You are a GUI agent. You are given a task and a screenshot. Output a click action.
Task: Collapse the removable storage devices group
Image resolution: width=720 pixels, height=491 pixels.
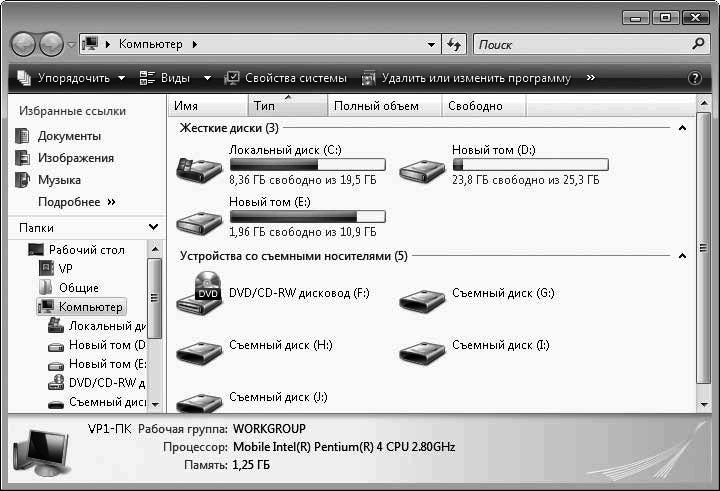coord(682,256)
